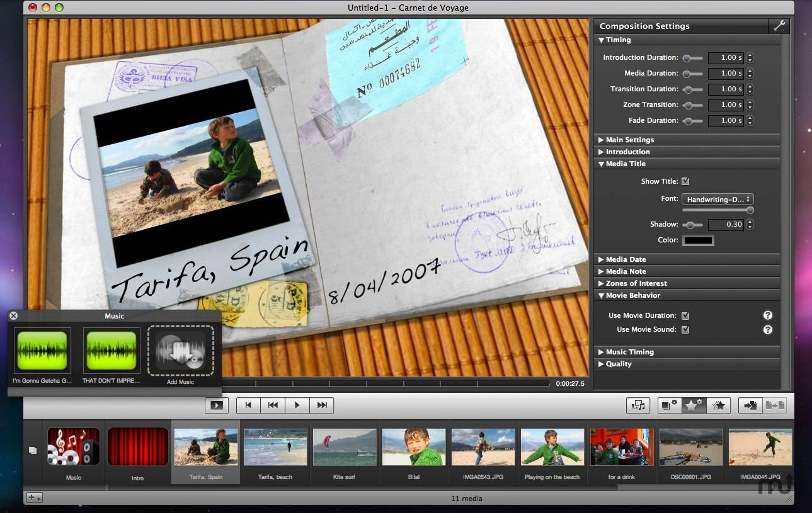
Task: Open the media and music browser icon
Action: pos(638,405)
